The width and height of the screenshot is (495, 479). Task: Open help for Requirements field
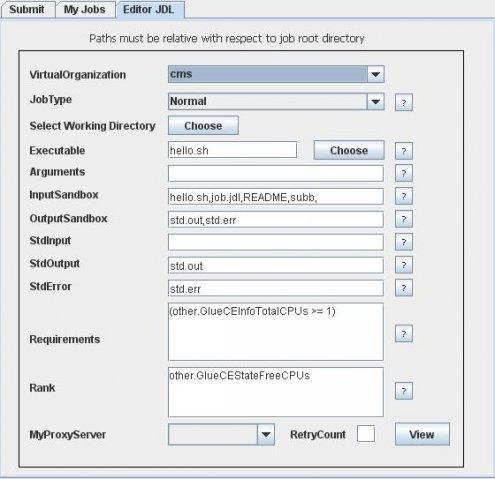click(404, 334)
